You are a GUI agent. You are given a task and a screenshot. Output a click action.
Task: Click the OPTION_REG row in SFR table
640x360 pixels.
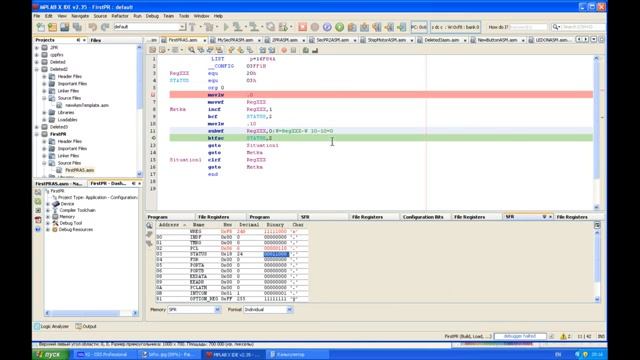pyautogui.click(x=232, y=299)
